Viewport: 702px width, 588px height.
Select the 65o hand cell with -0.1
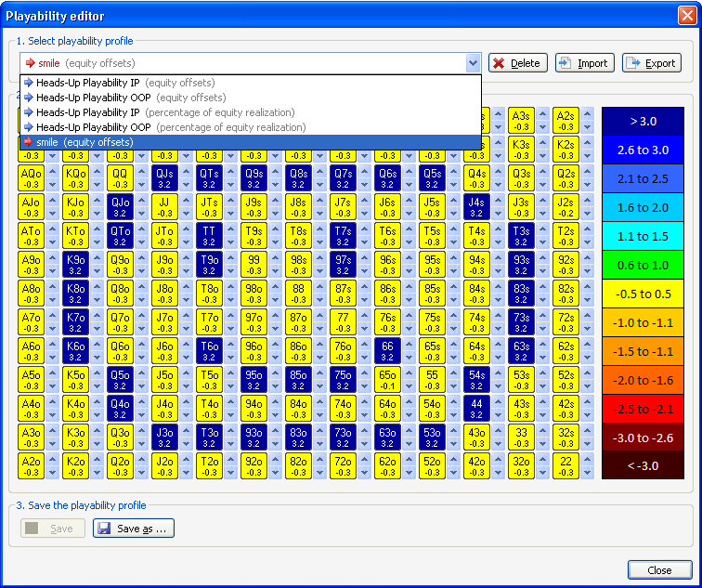click(x=387, y=380)
